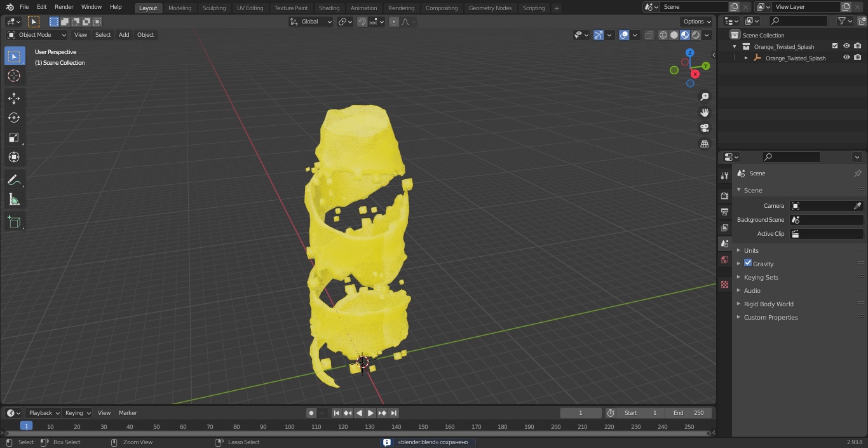The height and width of the screenshot is (448, 868).
Task: Toggle snapping magnet button
Action: tap(362, 22)
